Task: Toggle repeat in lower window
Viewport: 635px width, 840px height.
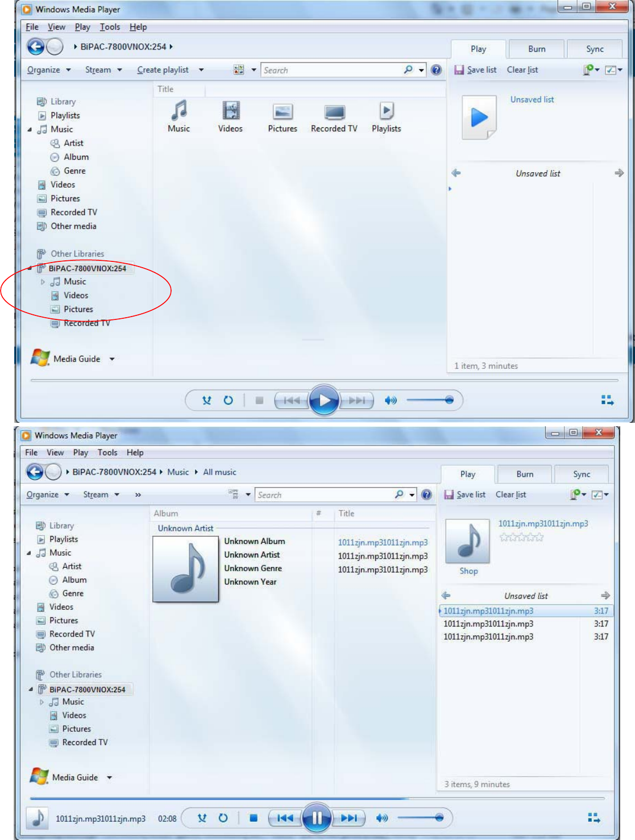Action: 223,818
